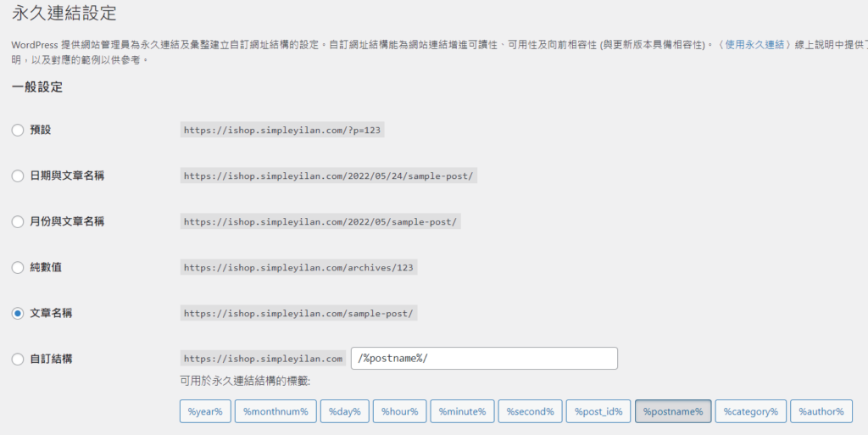Open the 使用永久連結 documentation link

tap(754, 43)
